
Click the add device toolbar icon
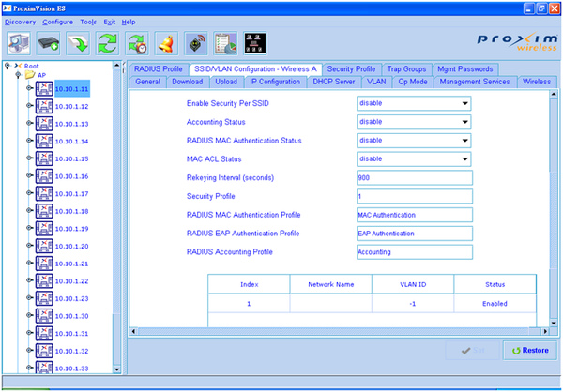[49, 43]
